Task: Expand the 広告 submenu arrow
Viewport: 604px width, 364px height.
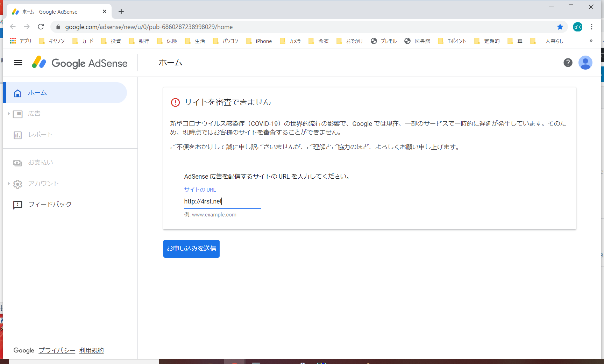Action: [9, 114]
